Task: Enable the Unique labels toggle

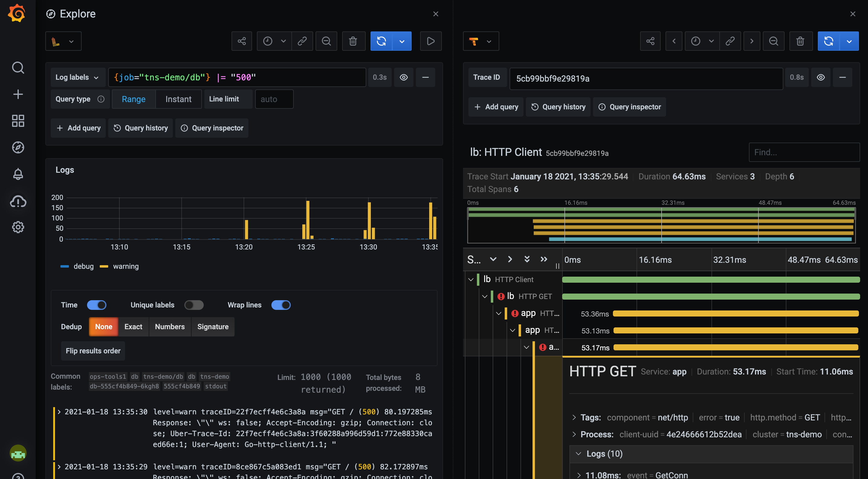Action: [194, 305]
